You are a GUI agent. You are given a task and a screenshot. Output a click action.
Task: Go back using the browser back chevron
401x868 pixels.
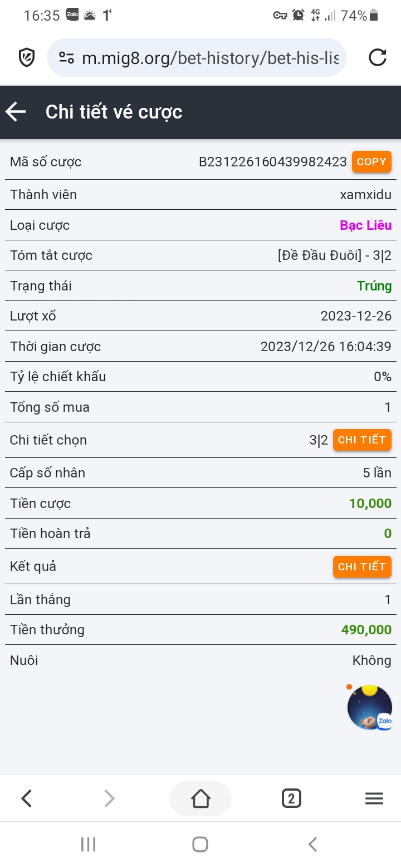(26, 799)
